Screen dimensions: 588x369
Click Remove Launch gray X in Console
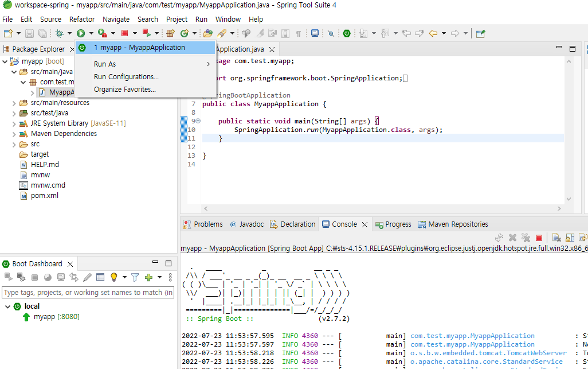[512, 237]
